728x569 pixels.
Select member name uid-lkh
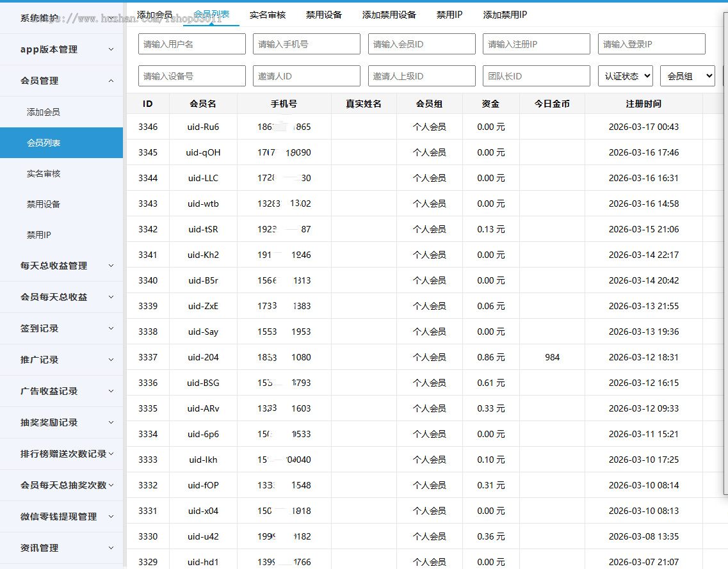[203, 460]
